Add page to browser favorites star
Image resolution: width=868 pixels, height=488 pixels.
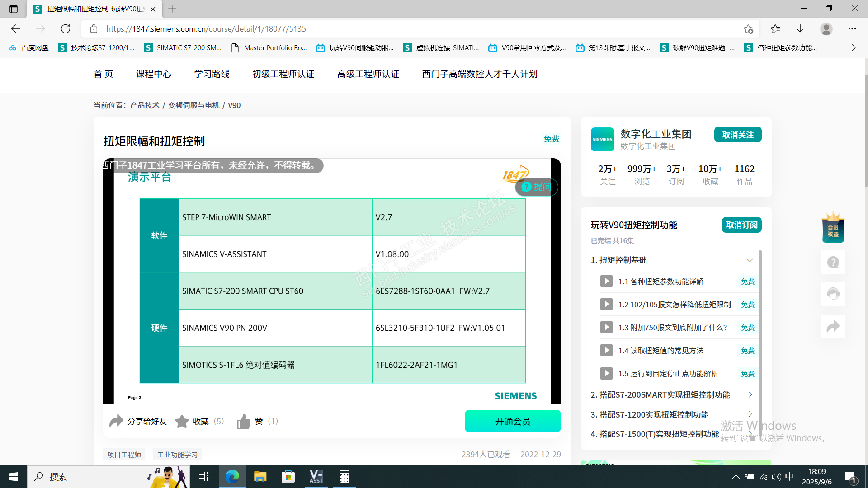pyautogui.click(x=748, y=29)
